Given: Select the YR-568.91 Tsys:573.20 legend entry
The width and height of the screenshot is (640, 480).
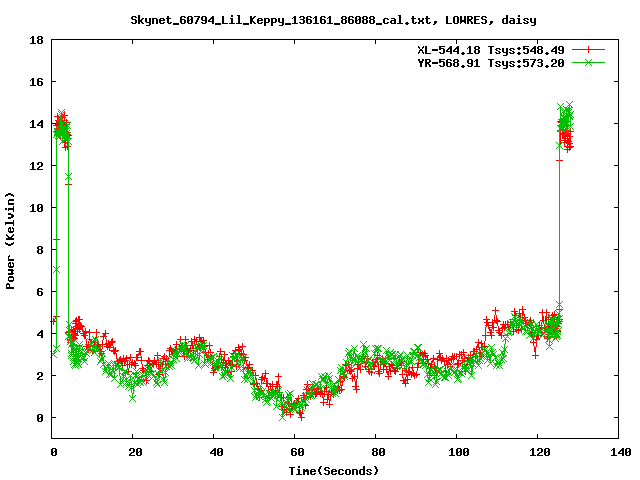Looking at the screenshot, I should pos(491,63).
